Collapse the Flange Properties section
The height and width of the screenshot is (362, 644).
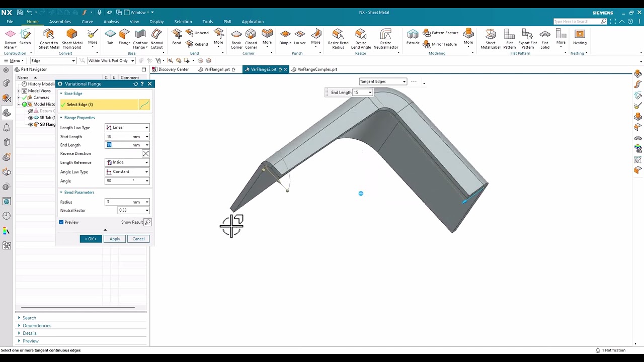point(61,118)
